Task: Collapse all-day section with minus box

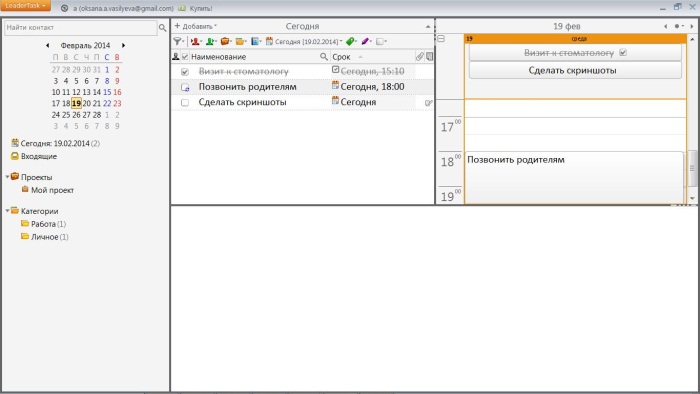Action: pyautogui.click(x=441, y=39)
